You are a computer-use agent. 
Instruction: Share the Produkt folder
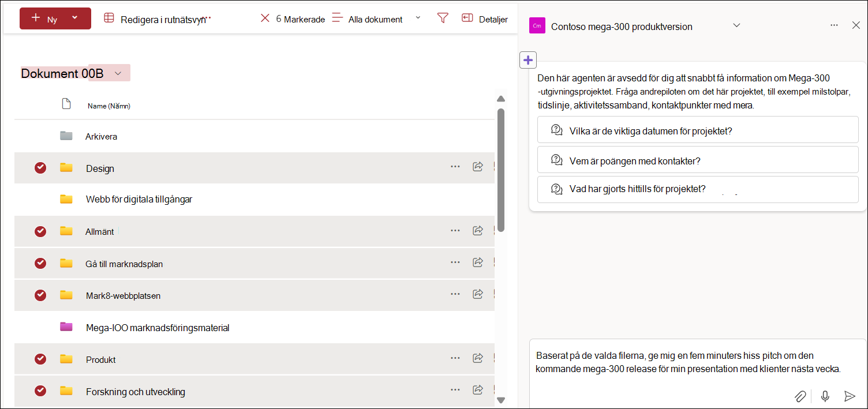pos(478,358)
